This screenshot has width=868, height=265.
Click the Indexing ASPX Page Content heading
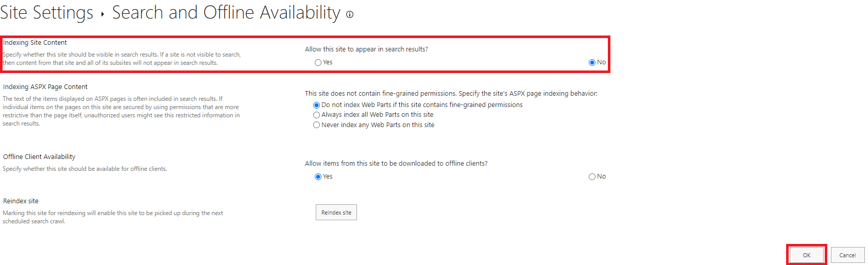point(45,87)
